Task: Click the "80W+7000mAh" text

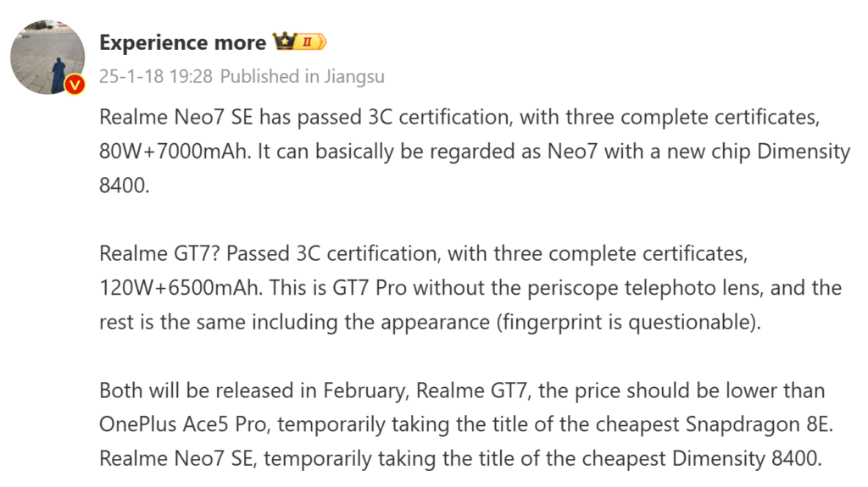Action: click(175, 152)
